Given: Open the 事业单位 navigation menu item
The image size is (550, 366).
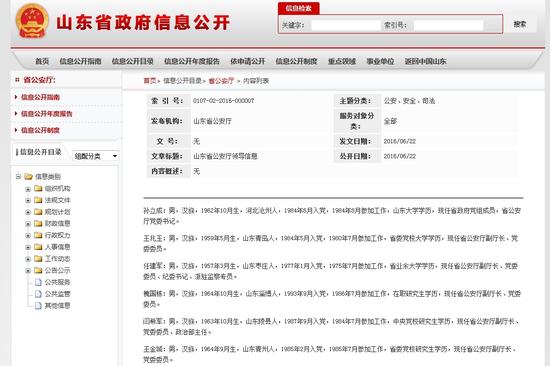Looking at the screenshot, I should pos(380,61).
